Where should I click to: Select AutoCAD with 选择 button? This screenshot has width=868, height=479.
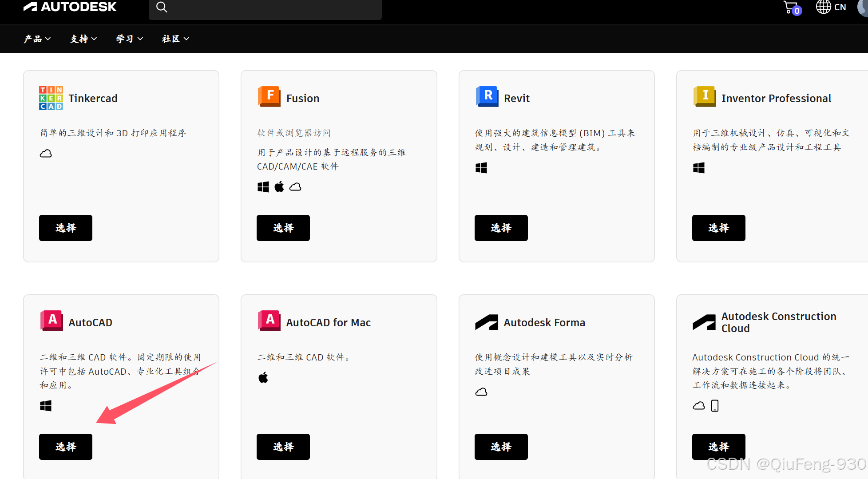click(66, 447)
